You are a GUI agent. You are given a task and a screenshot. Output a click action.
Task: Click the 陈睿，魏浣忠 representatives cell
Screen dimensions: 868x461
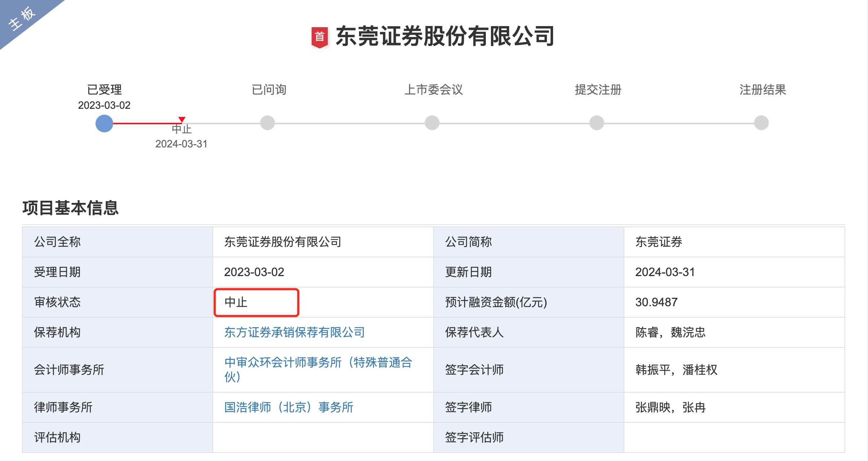point(669,333)
